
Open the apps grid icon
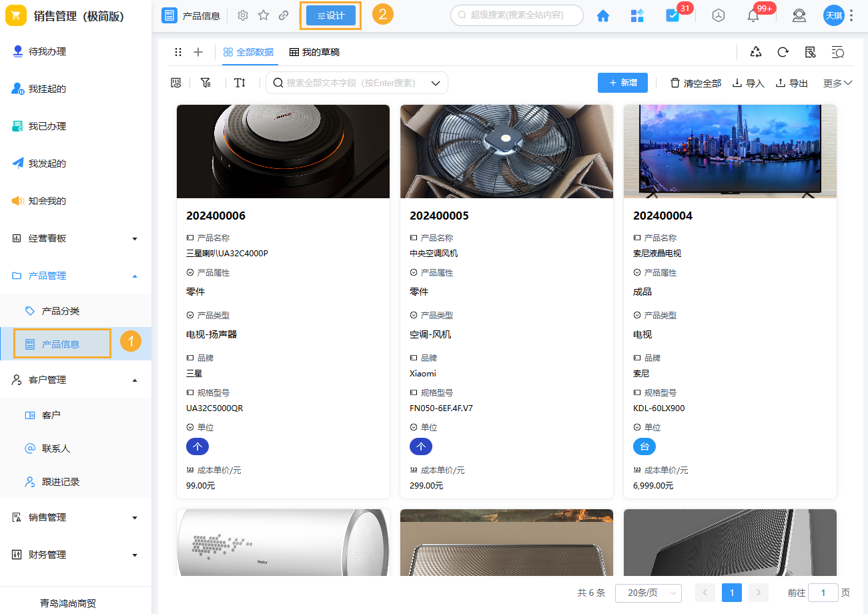click(636, 15)
